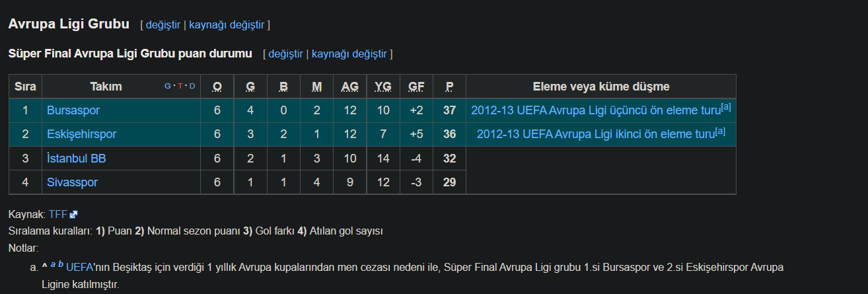Click 'değiştir' beside the puan durumu heading
The height and width of the screenshot is (294, 868).
tap(285, 54)
